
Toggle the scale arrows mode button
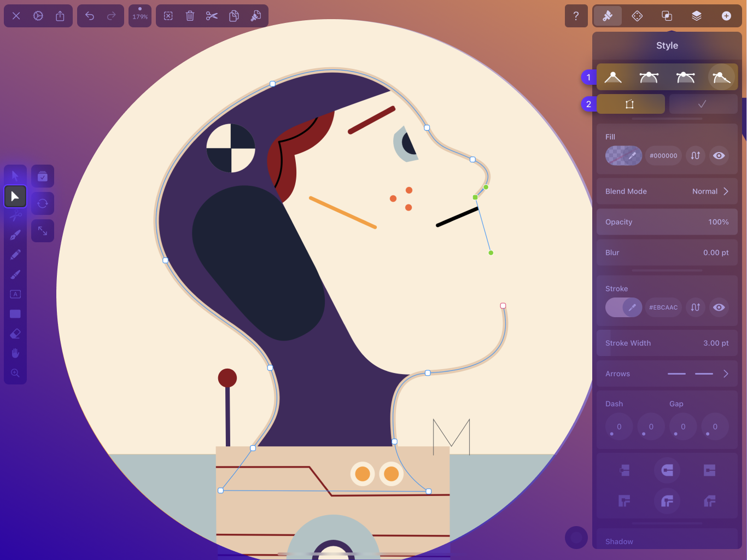43,231
